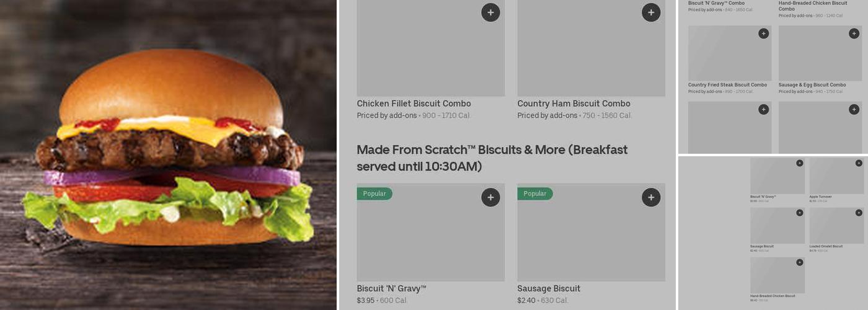The width and height of the screenshot is (868, 310).
Task: Add Chicken Fillet Biscuit Combo with plus button
Action: point(490,12)
